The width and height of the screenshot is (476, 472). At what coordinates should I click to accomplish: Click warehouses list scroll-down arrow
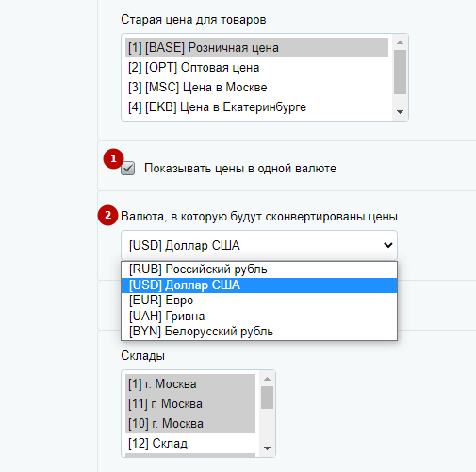(x=267, y=448)
